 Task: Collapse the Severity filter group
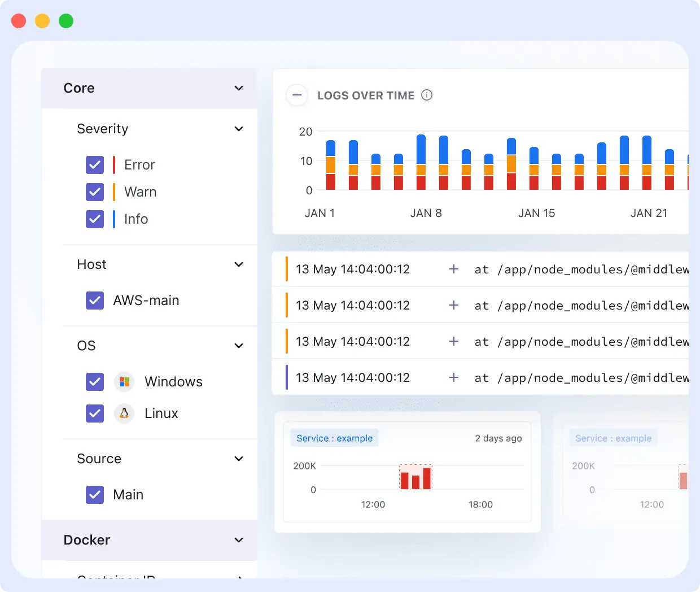pos(239,129)
